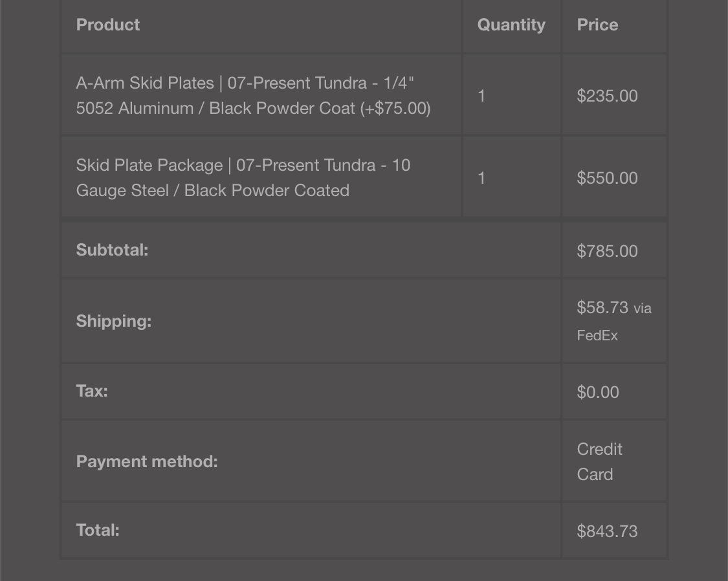Click the Subtotal label
The width and height of the screenshot is (728, 581).
pos(112,250)
